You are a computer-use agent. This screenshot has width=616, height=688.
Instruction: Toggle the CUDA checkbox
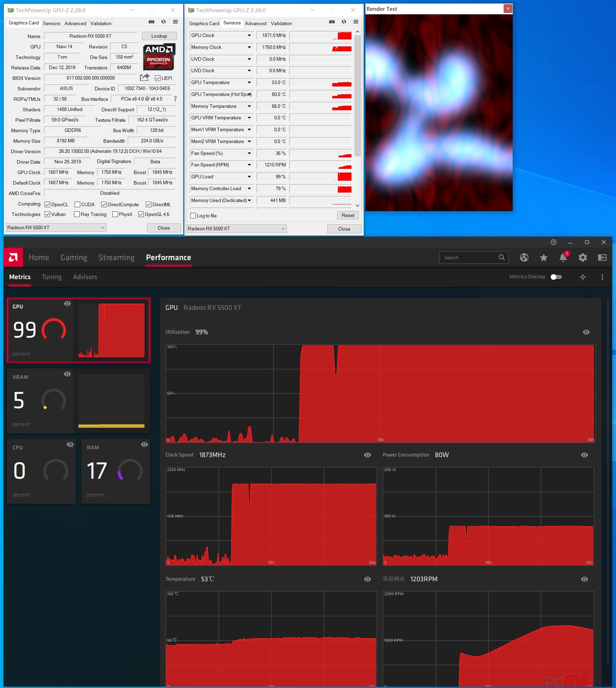click(x=77, y=204)
